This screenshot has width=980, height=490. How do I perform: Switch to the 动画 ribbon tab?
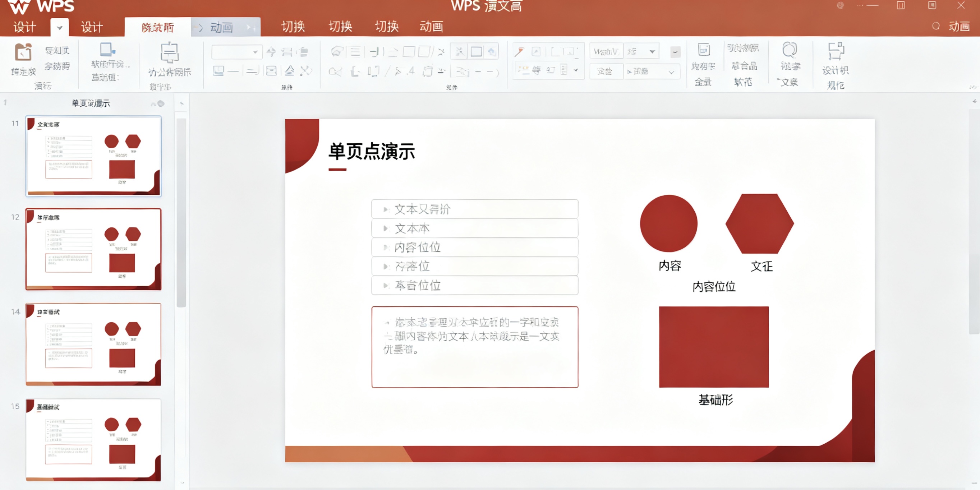tap(432, 26)
